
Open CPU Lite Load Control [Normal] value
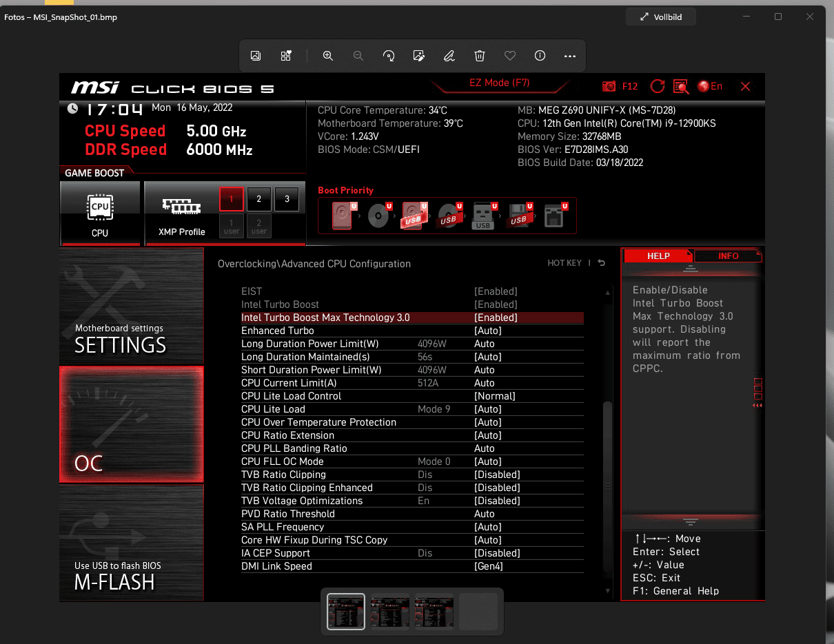coord(495,396)
